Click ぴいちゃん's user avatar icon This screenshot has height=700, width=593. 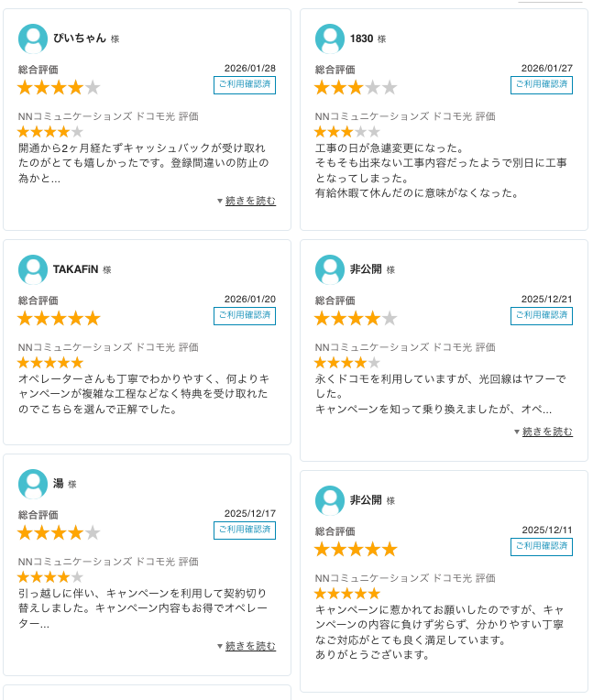[x=33, y=38]
